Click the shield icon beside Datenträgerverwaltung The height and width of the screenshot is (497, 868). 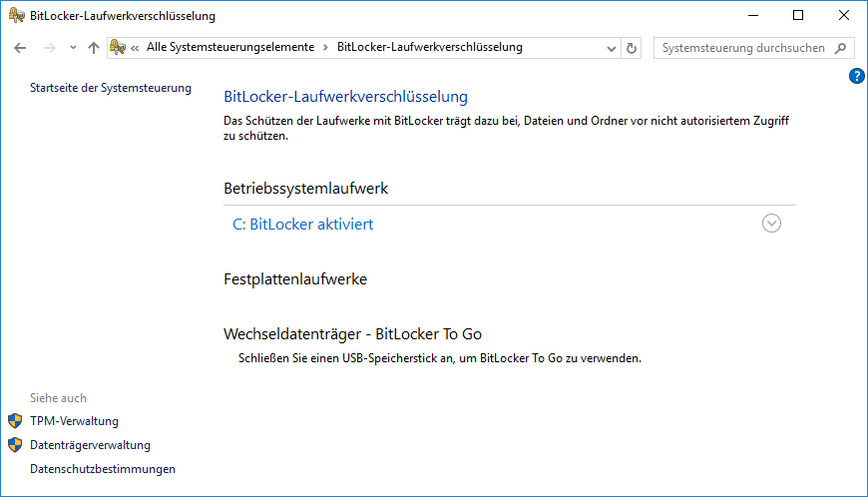(x=15, y=444)
